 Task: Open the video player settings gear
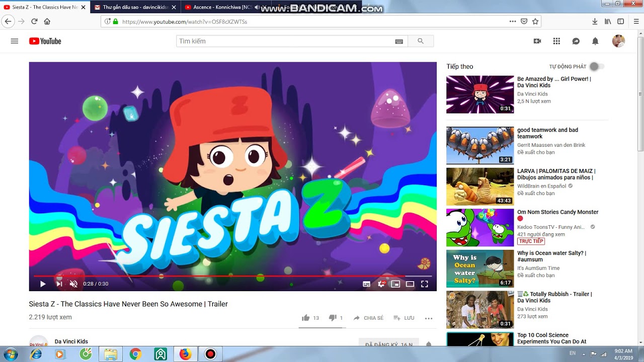[381, 284]
